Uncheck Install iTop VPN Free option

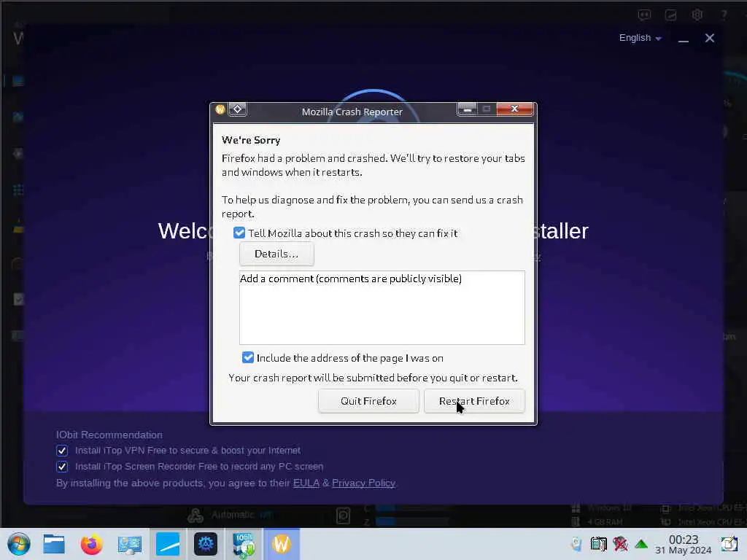[62, 451]
